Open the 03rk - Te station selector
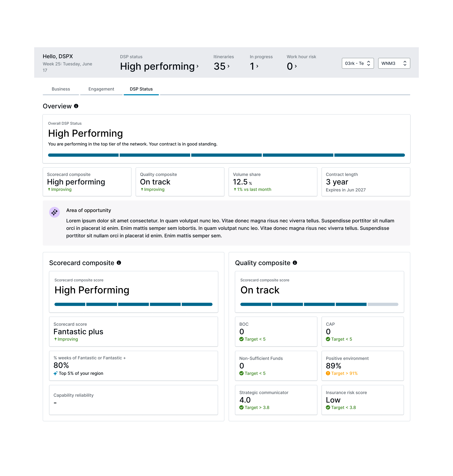Screen dimensions: 453x476 (358, 63)
